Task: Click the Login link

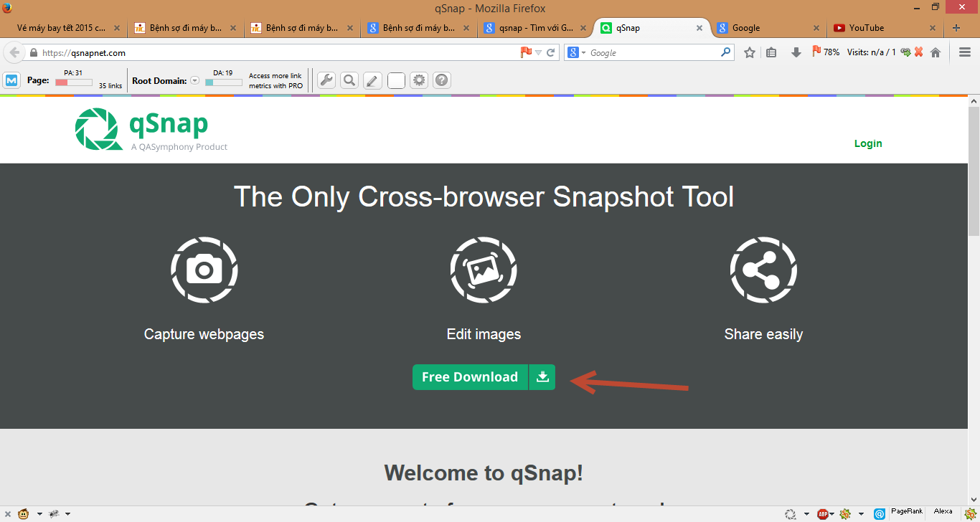Action: tap(868, 143)
